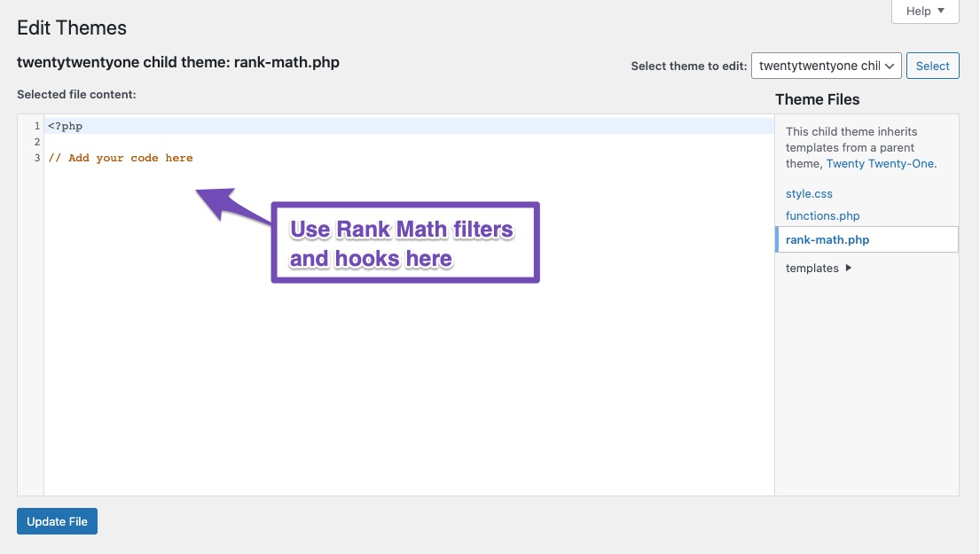Click the Theme Files panel heading
Screen dimensions: 980x554
817,99
